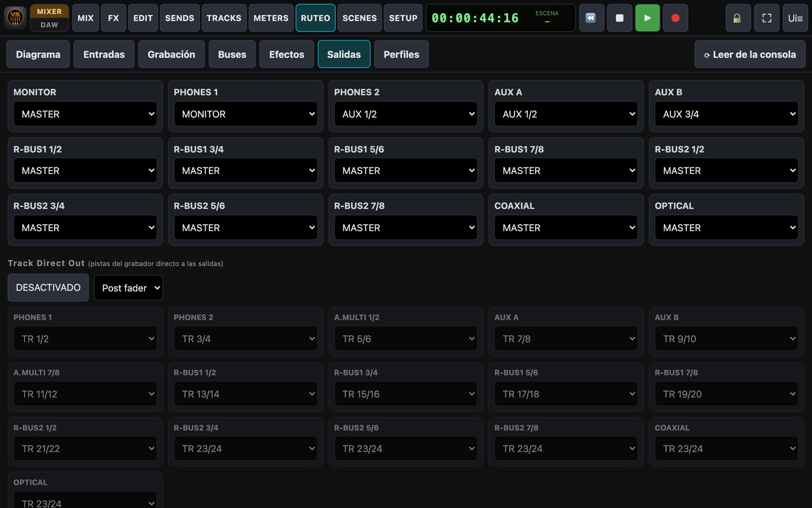
Task: Switch to the Efectos tab
Action: [287, 54]
